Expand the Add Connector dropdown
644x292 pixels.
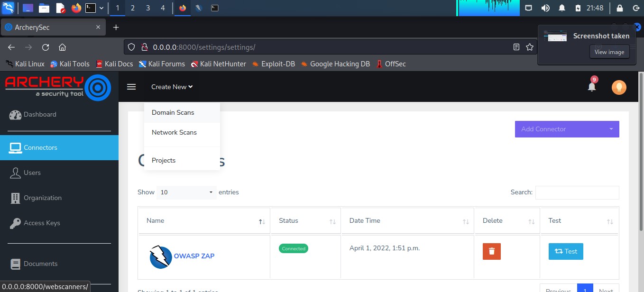[x=611, y=129]
